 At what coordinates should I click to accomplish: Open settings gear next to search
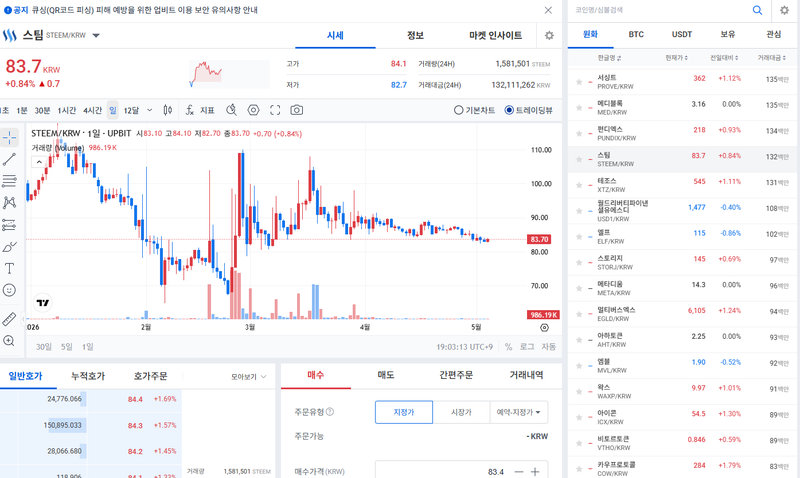(x=784, y=10)
